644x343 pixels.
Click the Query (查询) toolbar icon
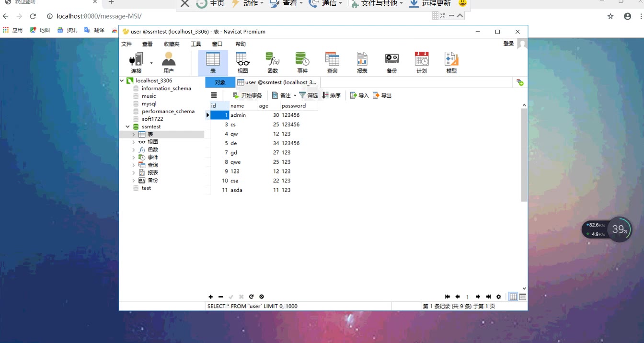tap(332, 59)
